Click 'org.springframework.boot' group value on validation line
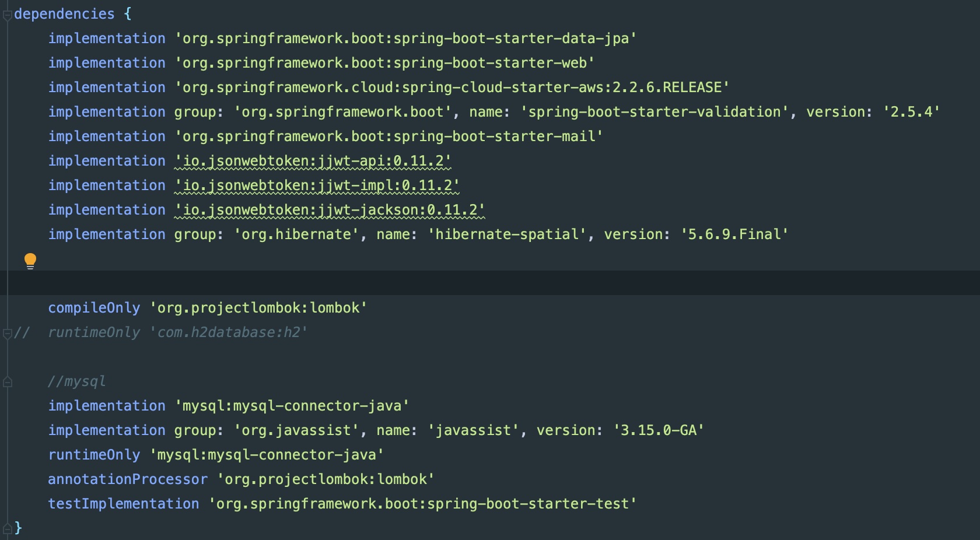Image resolution: width=980 pixels, height=540 pixels. pyautogui.click(x=342, y=112)
